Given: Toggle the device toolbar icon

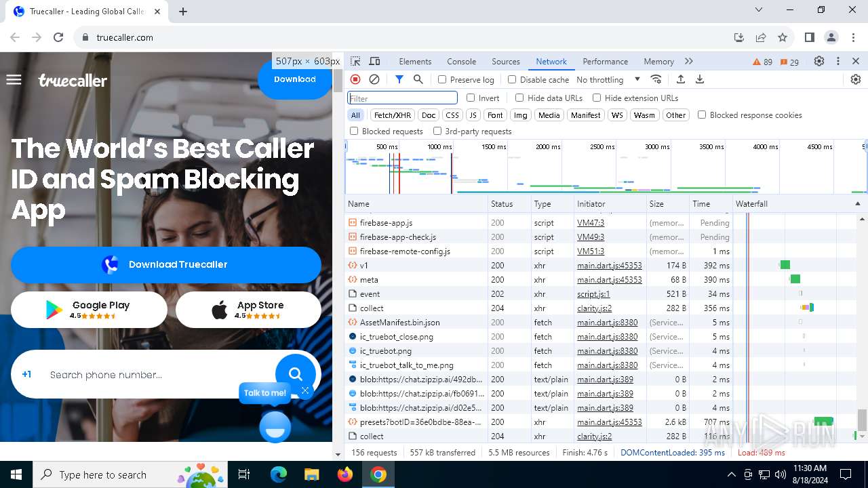Looking at the screenshot, I should point(374,61).
